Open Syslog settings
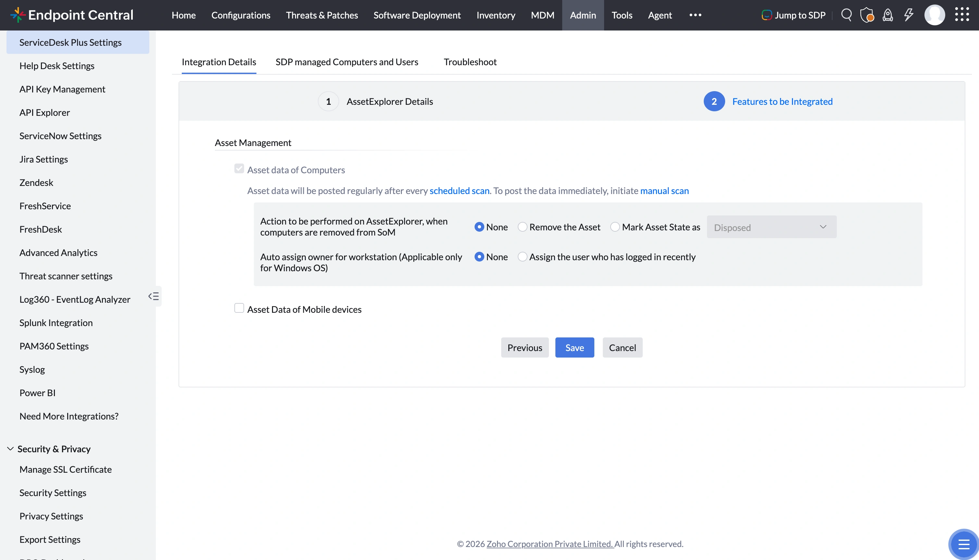 point(32,370)
